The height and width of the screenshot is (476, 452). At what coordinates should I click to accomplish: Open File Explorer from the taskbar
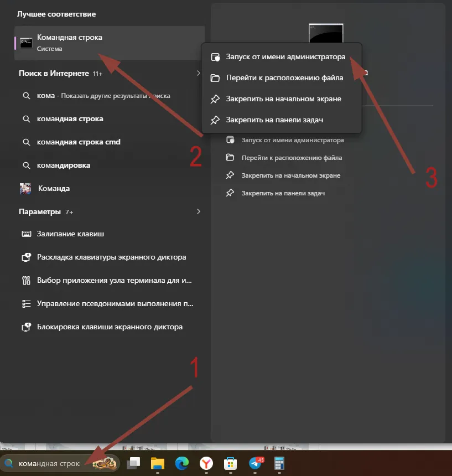(x=158, y=463)
